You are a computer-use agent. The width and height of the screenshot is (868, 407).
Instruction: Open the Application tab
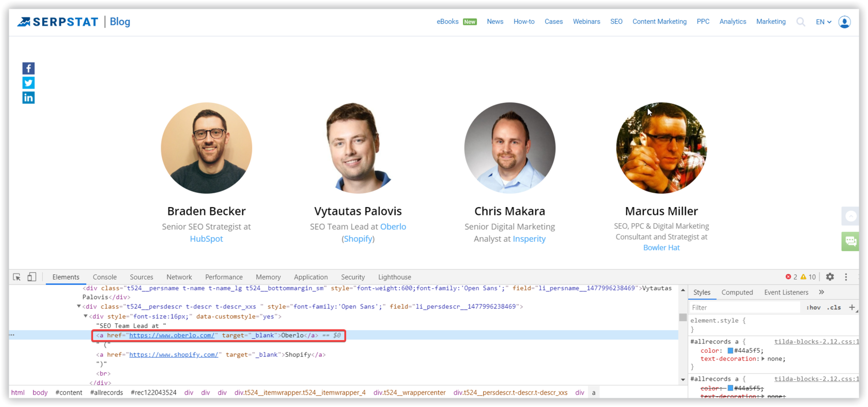click(311, 277)
